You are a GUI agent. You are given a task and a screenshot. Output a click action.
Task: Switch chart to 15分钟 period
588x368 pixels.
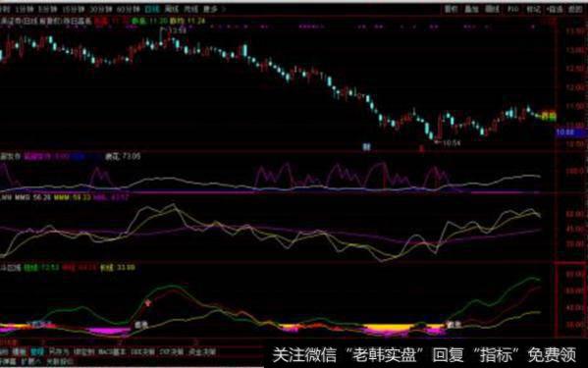click(x=73, y=9)
